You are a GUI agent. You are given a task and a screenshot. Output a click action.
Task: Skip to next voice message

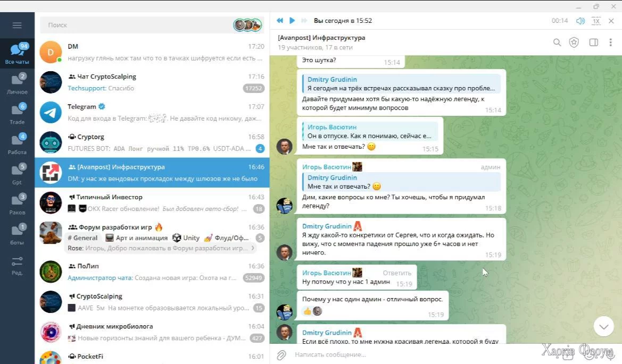[304, 21]
